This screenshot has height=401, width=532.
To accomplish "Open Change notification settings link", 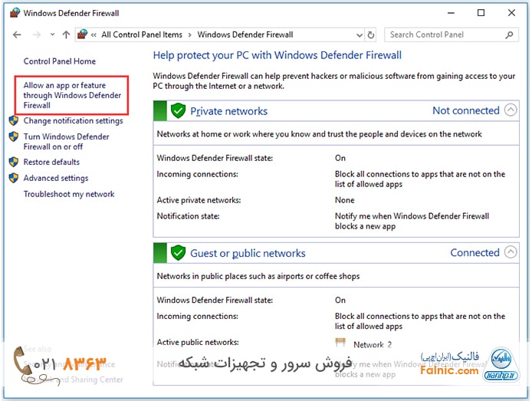I will (73, 120).
